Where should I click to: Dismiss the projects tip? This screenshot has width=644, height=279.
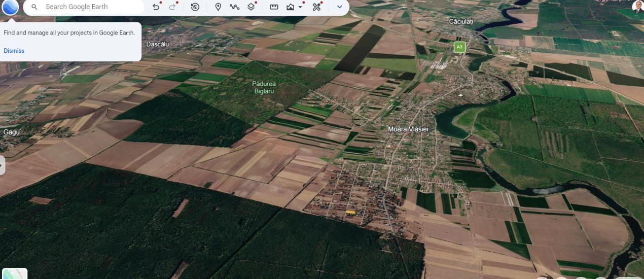(x=14, y=51)
